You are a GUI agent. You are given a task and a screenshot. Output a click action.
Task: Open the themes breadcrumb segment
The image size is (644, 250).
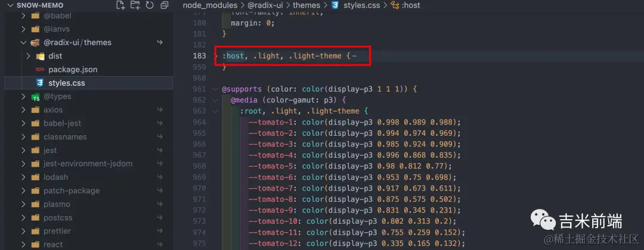tap(307, 5)
